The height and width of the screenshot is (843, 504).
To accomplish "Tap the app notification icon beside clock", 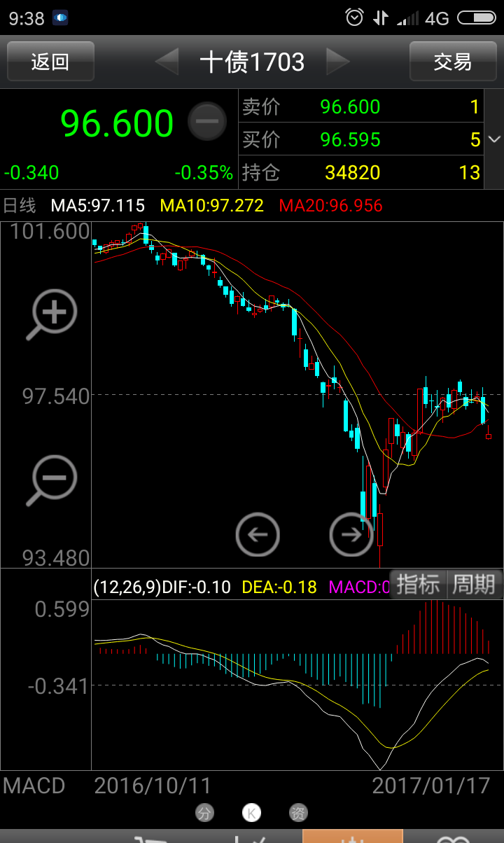I will click(61, 18).
